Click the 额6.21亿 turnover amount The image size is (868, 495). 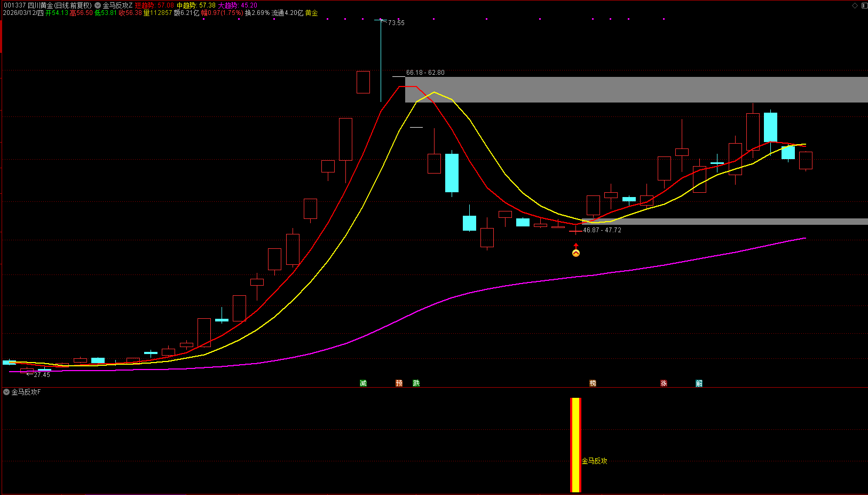[x=187, y=13]
